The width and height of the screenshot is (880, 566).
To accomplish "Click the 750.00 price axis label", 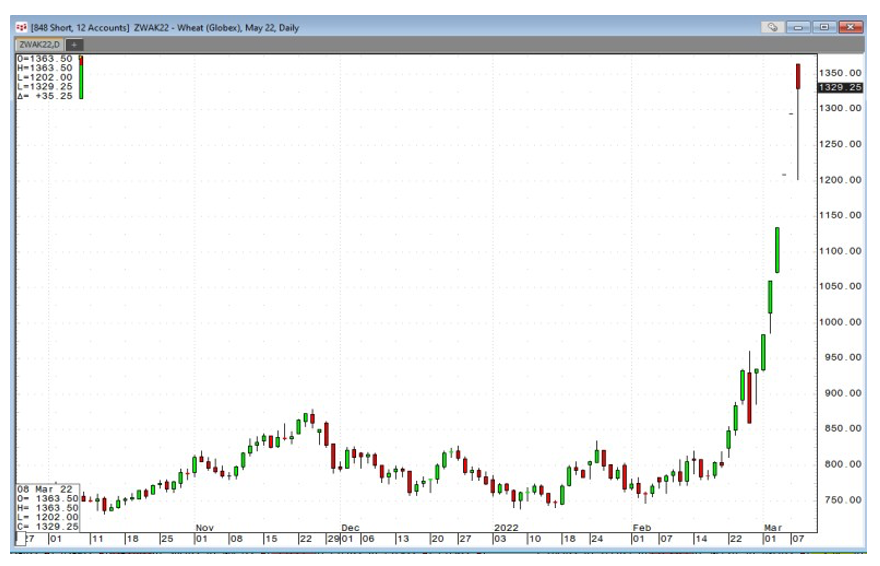I will (840, 500).
